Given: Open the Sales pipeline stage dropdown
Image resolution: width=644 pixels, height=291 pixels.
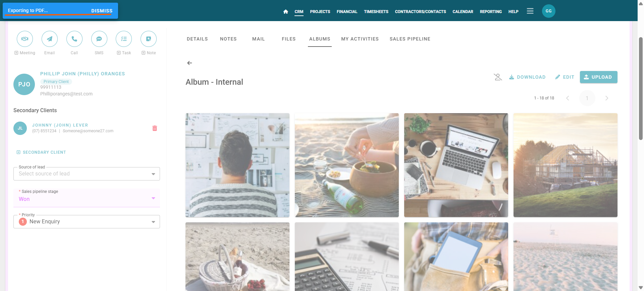Looking at the screenshot, I should tap(87, 198).
